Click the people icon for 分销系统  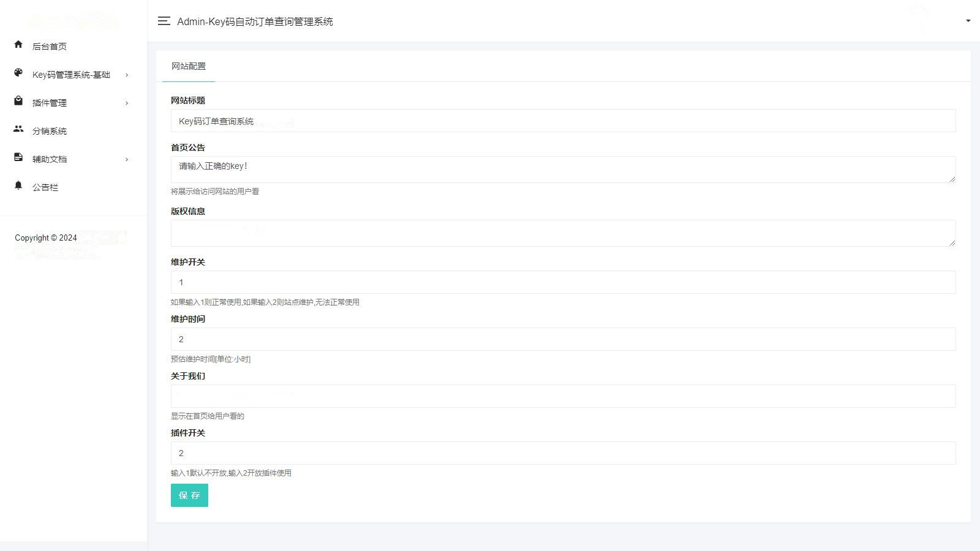click(x=18, y=129)
